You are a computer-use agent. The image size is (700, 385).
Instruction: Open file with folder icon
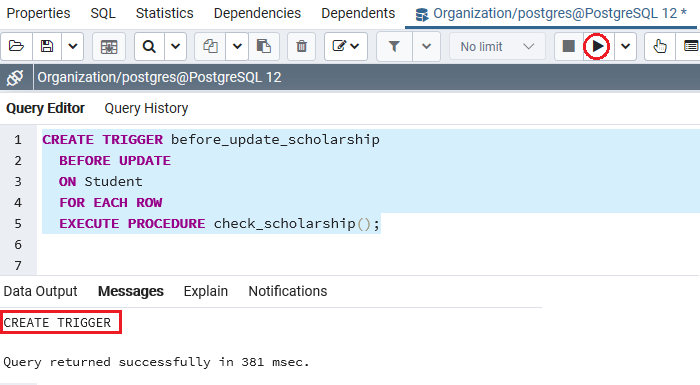16,46
